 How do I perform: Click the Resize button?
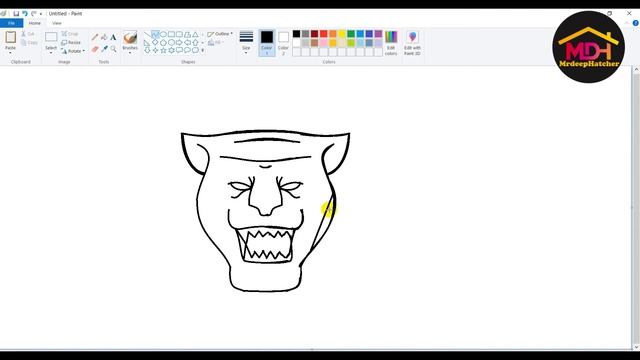(71, 42)
